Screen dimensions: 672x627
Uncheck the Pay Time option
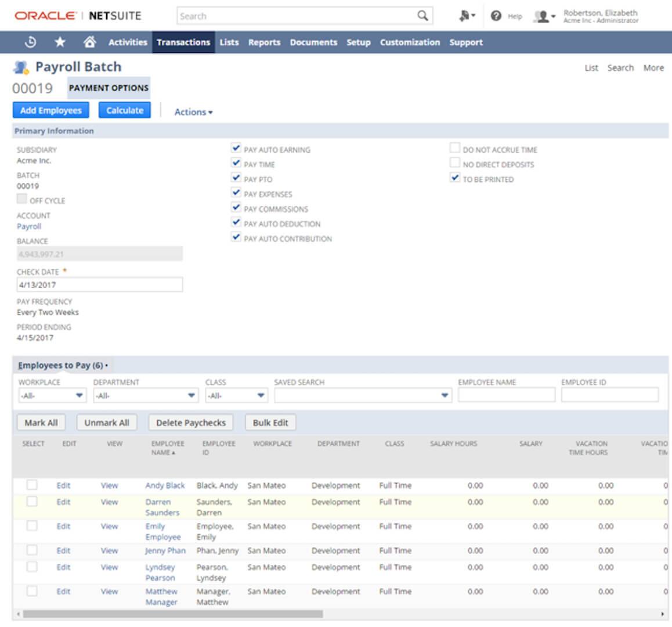[x=236, y=163]
